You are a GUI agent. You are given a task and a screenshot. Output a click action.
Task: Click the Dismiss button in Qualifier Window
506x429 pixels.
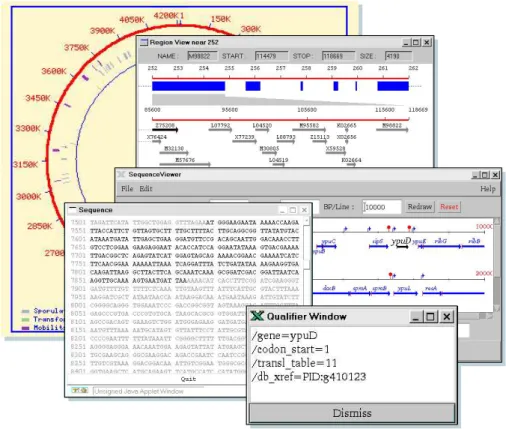point(352,413)
